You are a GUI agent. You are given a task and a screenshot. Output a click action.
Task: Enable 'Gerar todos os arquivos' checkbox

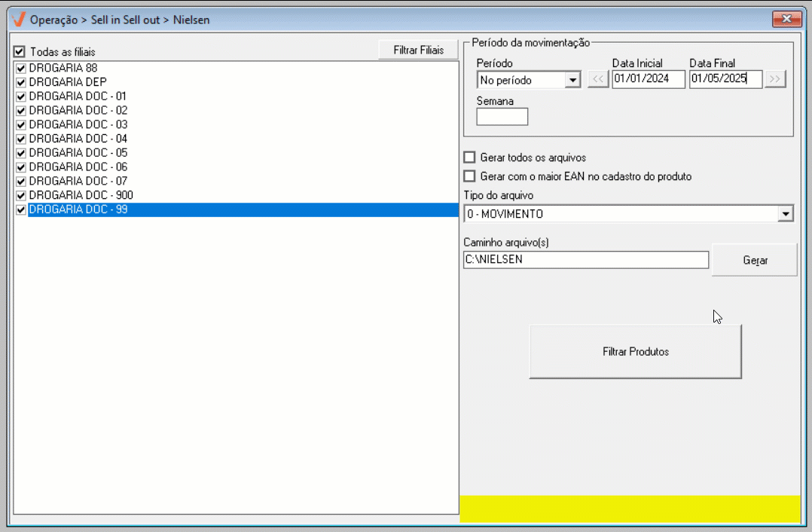click(x=470, y=157)
